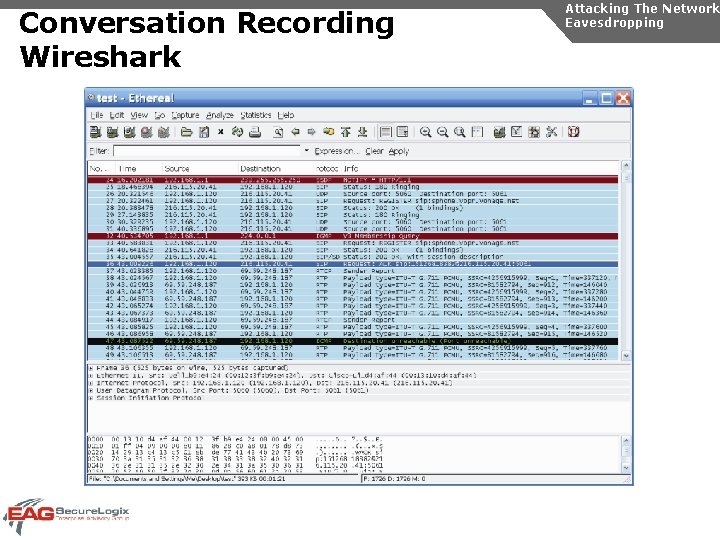This screenshot has width=720, height=540.
Task: Save the capture file with floppy icon
Action: 204,132
